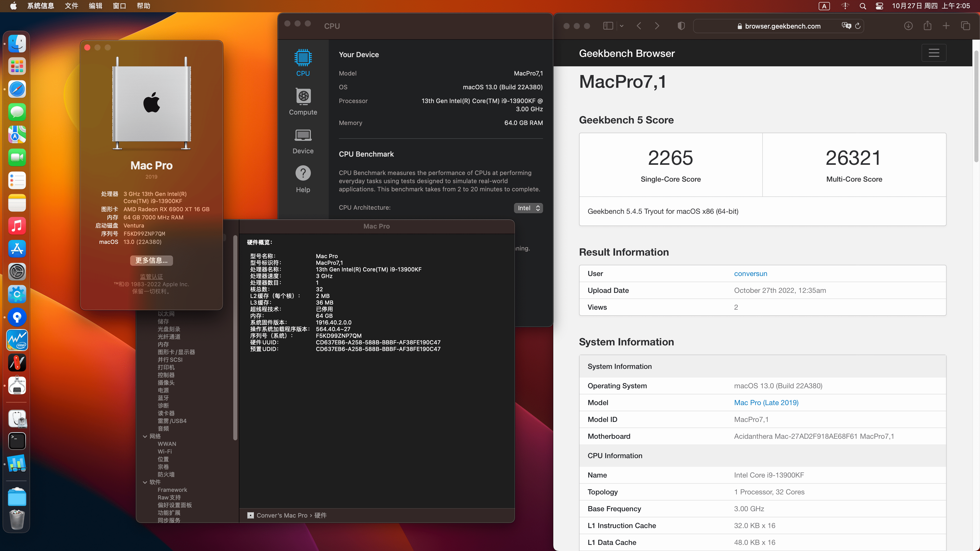This screenshot has height=551, width=980.
Task: Open Finder from the Dock
Action: point(17,44)
